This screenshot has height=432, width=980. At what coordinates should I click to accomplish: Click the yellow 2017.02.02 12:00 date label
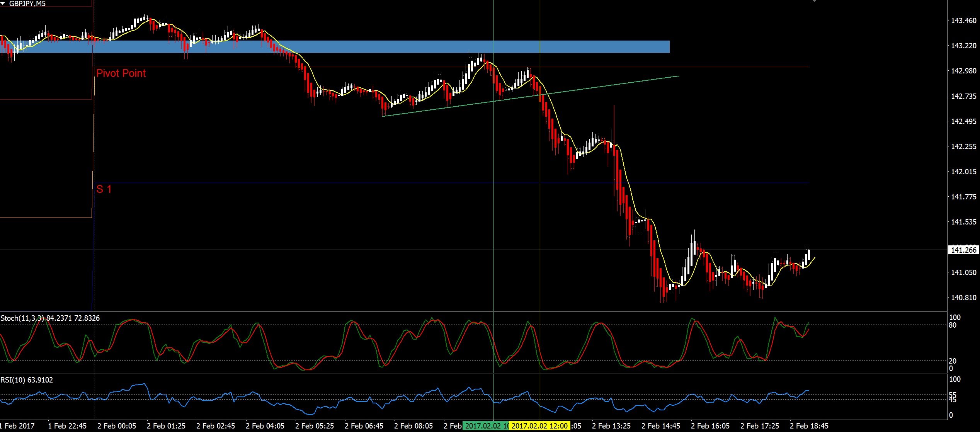point(539,426)
